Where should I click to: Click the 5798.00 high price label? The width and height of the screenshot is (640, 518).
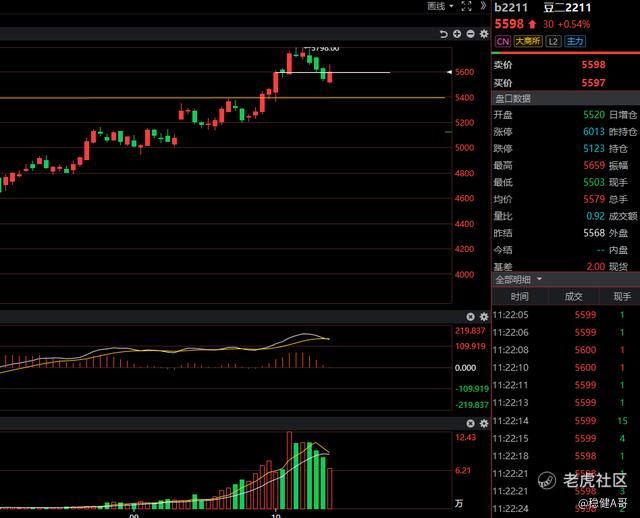(324, 49)
